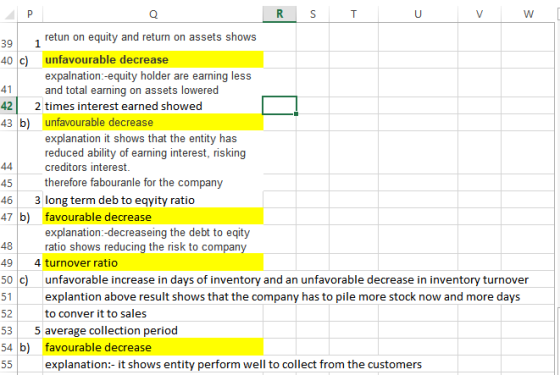Select column header S
560x375 pixels.
coord(313,14)
